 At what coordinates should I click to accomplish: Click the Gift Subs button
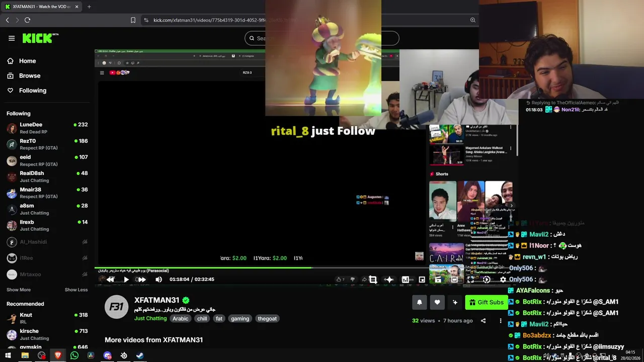tap(486, 302)
